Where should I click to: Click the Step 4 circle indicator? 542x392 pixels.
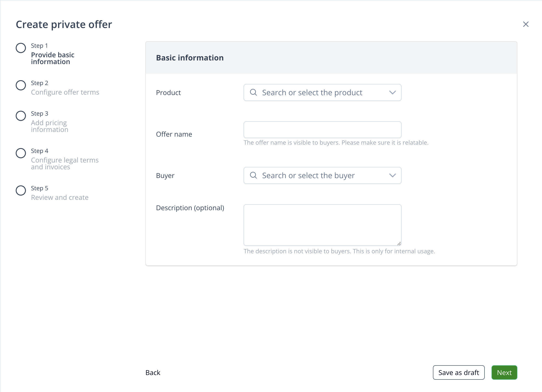[x=21, y=153]
